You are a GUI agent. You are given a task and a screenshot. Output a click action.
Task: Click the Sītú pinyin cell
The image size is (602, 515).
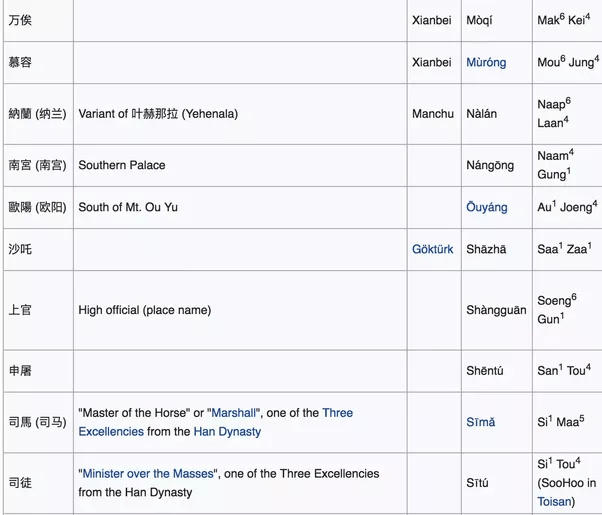(x=497, y=483)
